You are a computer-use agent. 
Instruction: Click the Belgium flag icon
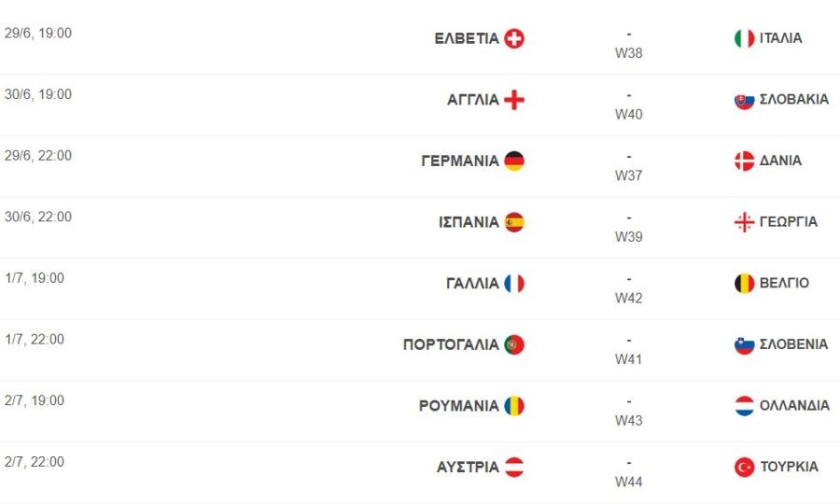click(x=744, y=284)
